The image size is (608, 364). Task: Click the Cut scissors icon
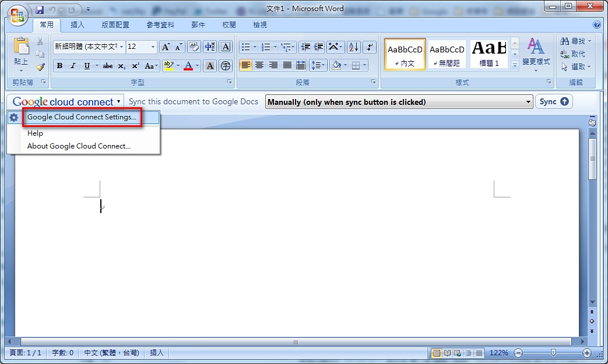40,41
